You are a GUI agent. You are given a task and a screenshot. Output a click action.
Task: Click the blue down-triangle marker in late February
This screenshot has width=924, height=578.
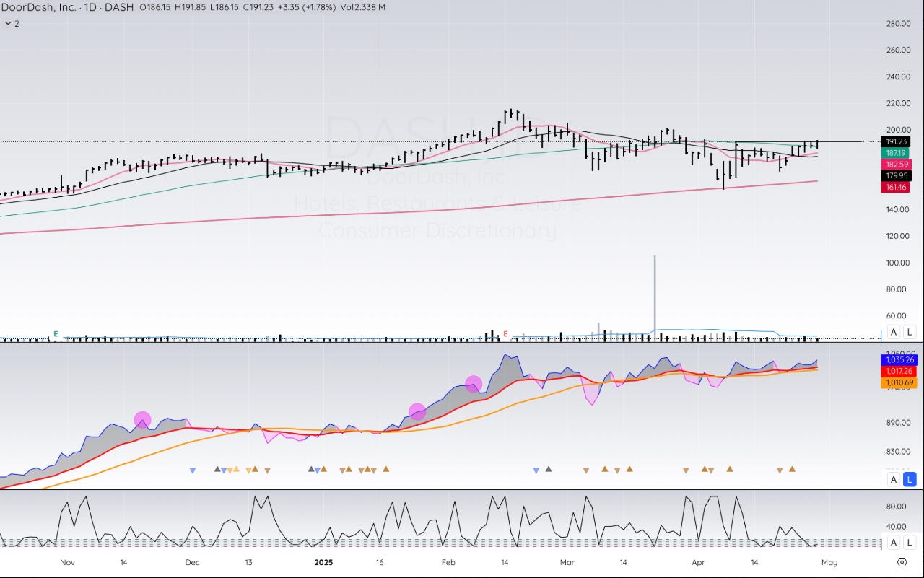(x=536, y=470)
